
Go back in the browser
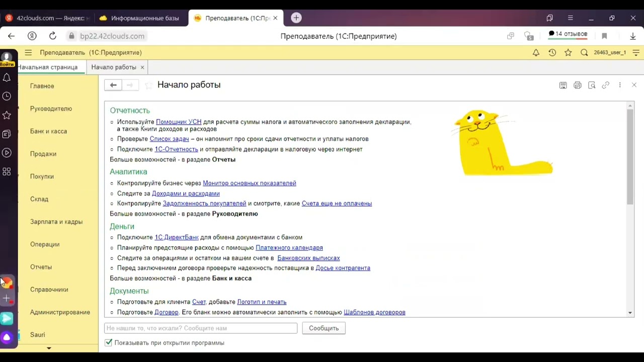coord(11,36)
